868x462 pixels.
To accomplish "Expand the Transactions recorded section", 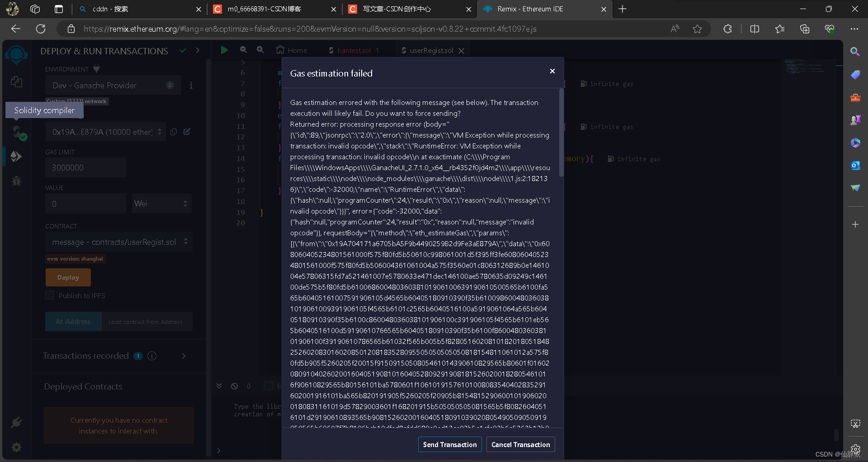I will tap(184, 356).
